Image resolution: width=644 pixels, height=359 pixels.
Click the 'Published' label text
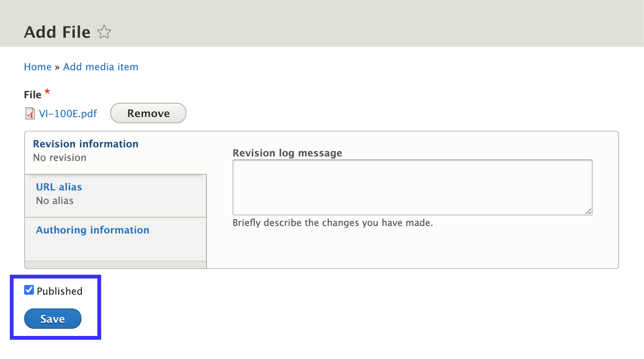(60, 291)
